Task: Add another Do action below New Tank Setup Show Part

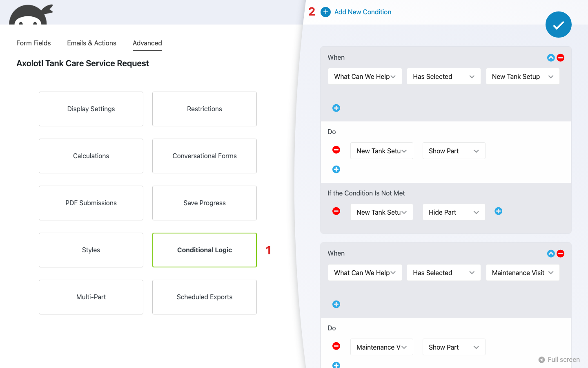Action: click(336, 169)
